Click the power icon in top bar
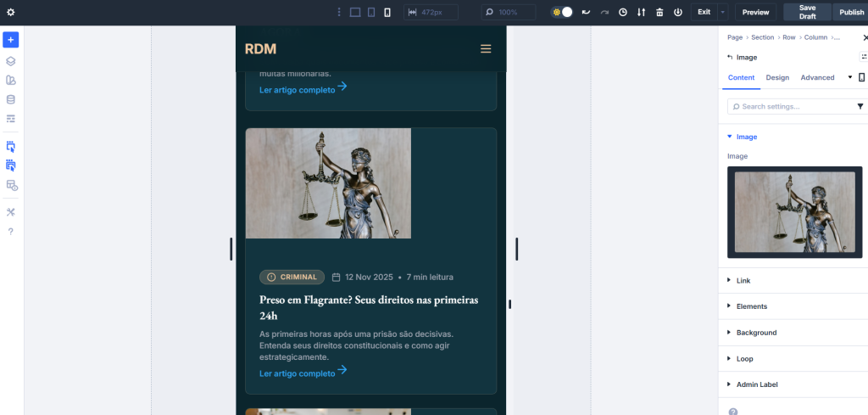Screen dimensions: 868x415 [677, 12]
